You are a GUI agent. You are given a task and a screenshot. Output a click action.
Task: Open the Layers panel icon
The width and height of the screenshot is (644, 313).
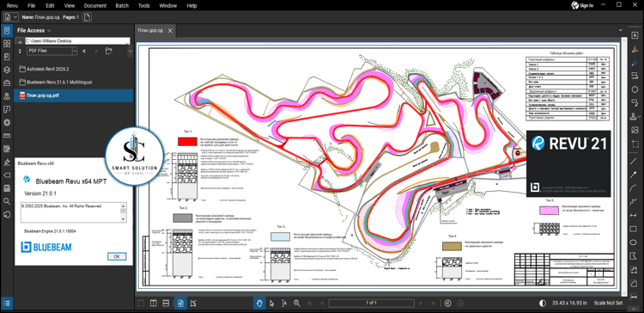(7, 70)
